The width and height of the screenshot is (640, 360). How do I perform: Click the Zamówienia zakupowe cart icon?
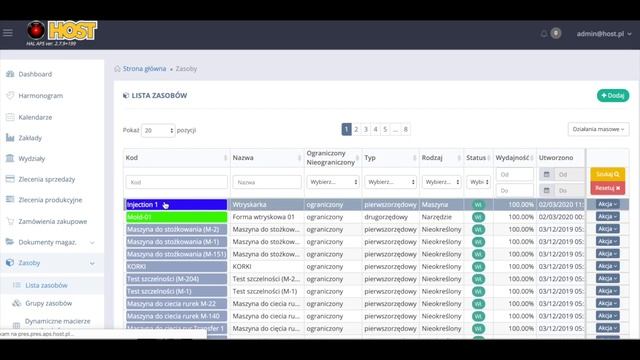pos(10,221)
